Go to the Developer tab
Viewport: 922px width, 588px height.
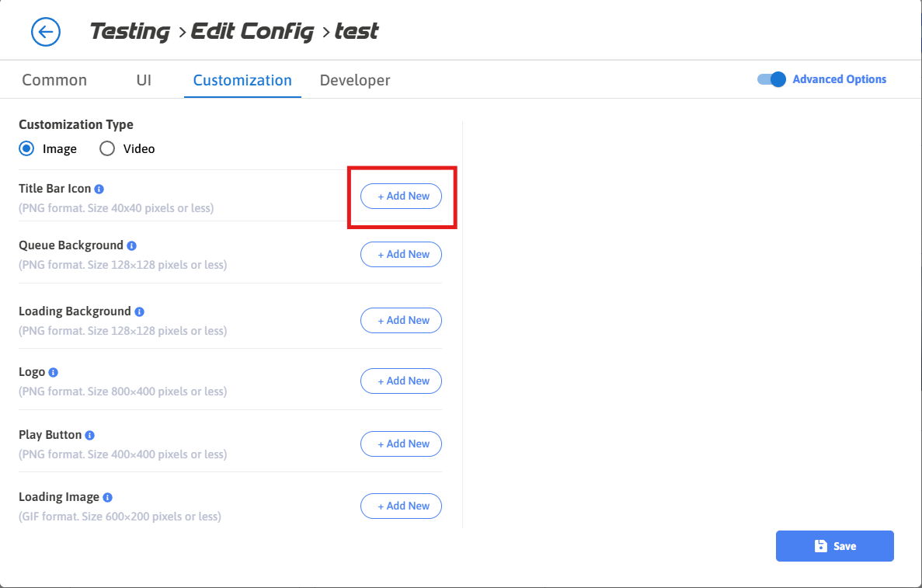[x=355, y=80]
